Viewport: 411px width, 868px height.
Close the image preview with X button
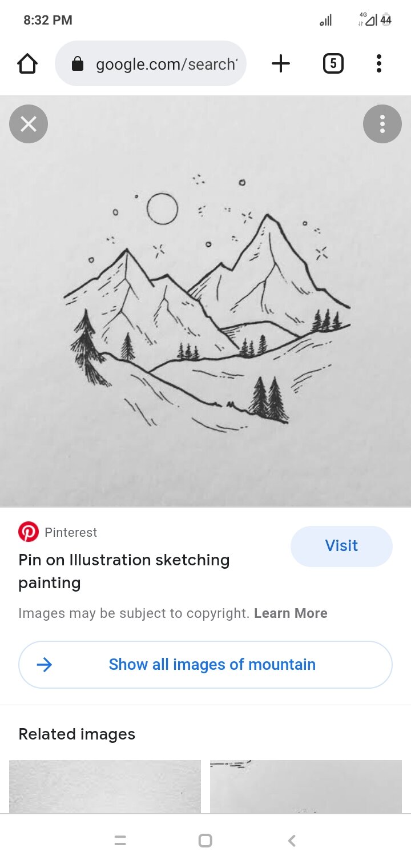[29, 124]
